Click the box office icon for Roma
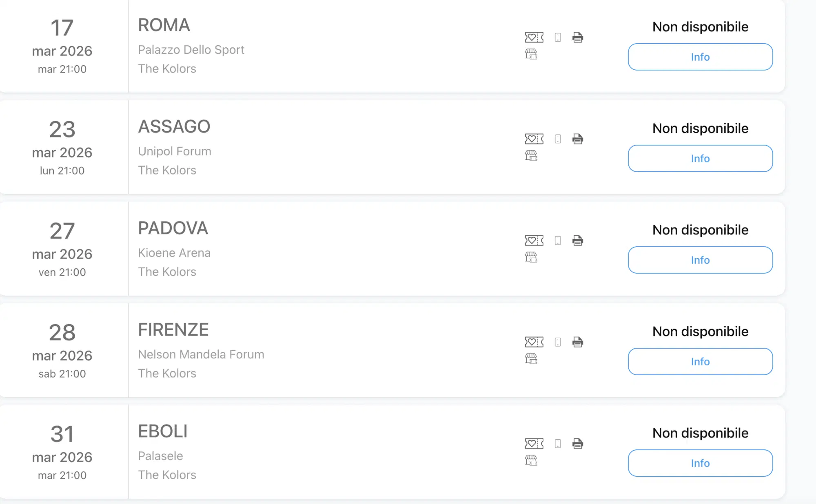This screenshot has height=504, width=816. tap(531, 54)
